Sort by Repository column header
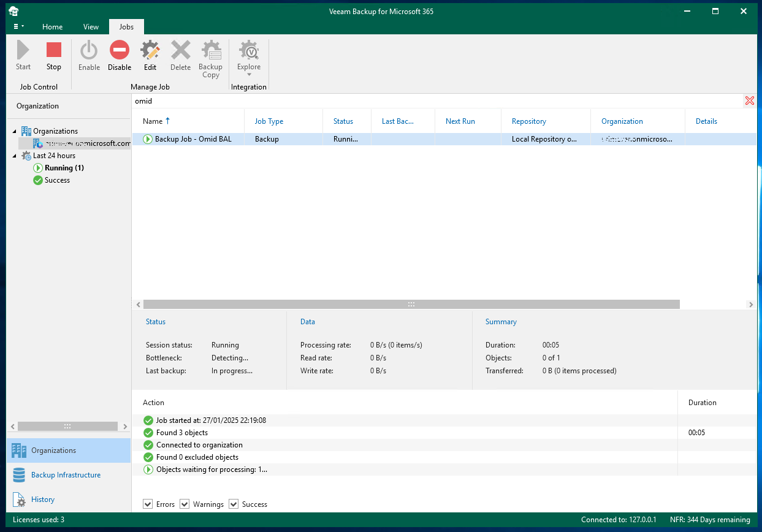The height and width of the screenshot is (532, 762). coord(546,121)
